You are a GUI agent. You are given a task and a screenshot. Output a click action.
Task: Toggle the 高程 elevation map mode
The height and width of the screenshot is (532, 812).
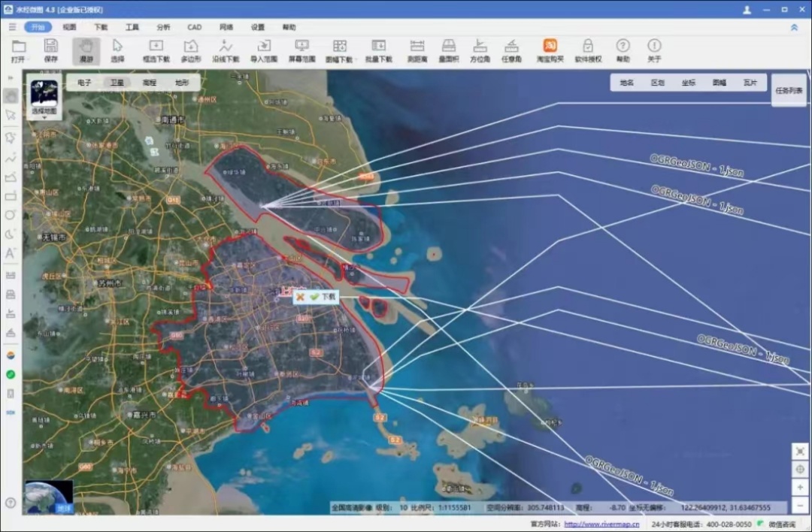(x=149, y=83)
